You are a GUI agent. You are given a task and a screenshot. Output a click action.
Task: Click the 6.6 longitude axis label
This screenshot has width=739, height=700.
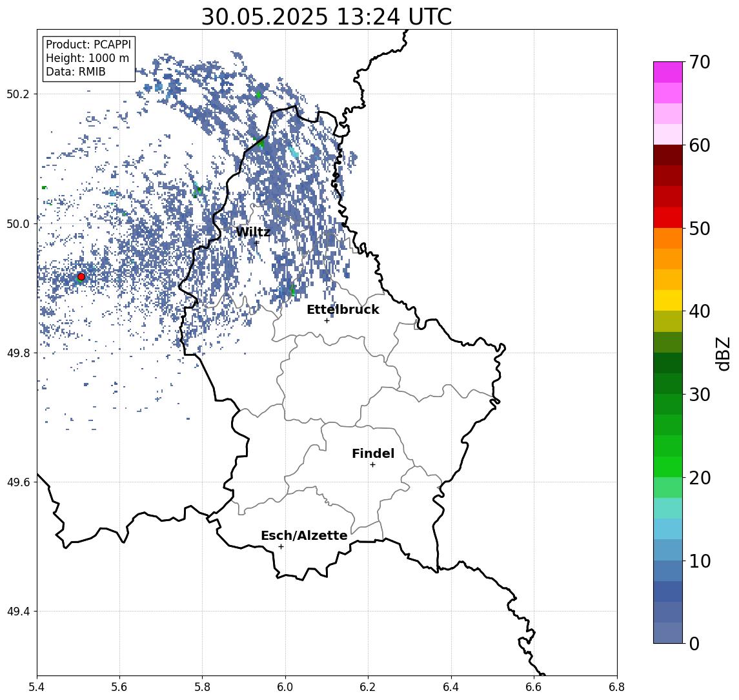(x=534, y=687)
